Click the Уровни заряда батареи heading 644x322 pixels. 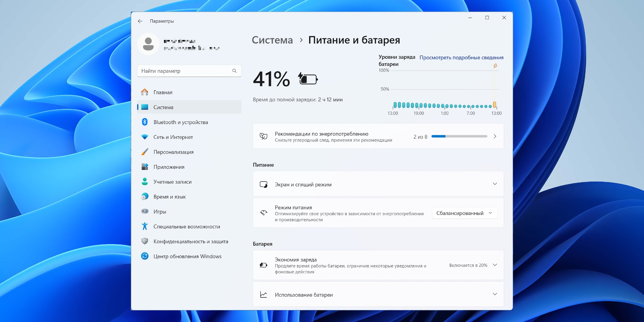tap(397, 61)
